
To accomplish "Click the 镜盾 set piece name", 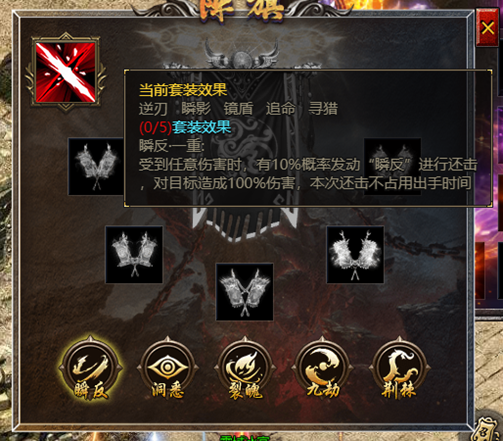I will [238, 109].
